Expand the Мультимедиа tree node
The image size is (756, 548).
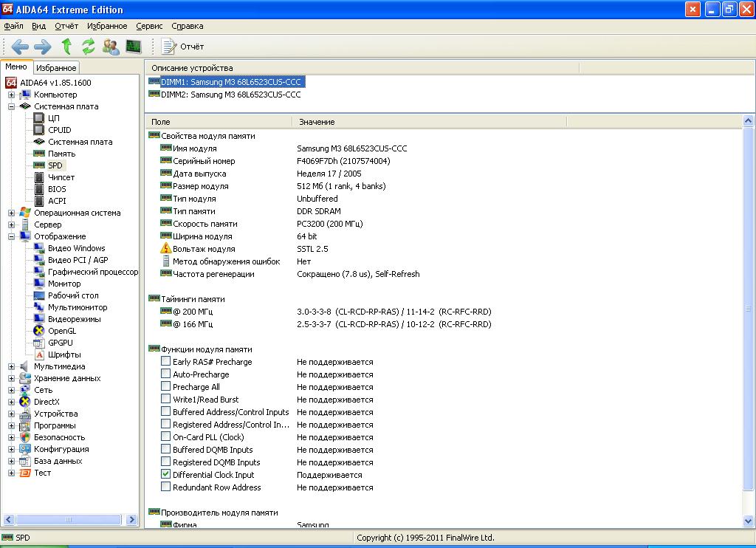pyautogui.click(x=12, y=366)
